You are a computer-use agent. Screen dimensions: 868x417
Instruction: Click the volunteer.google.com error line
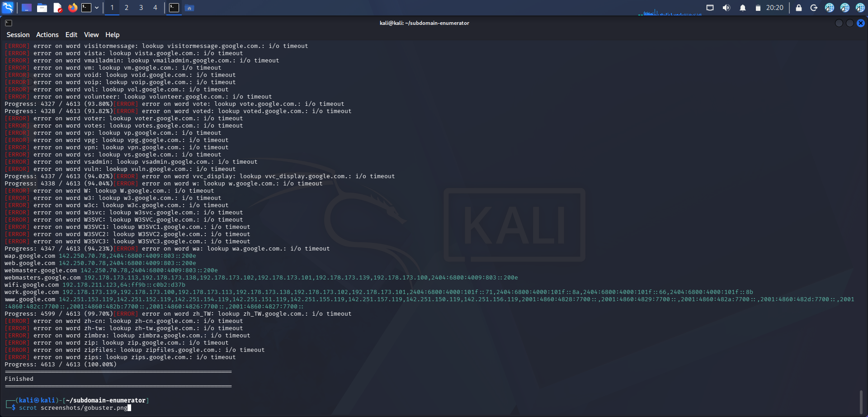point(138,97)
